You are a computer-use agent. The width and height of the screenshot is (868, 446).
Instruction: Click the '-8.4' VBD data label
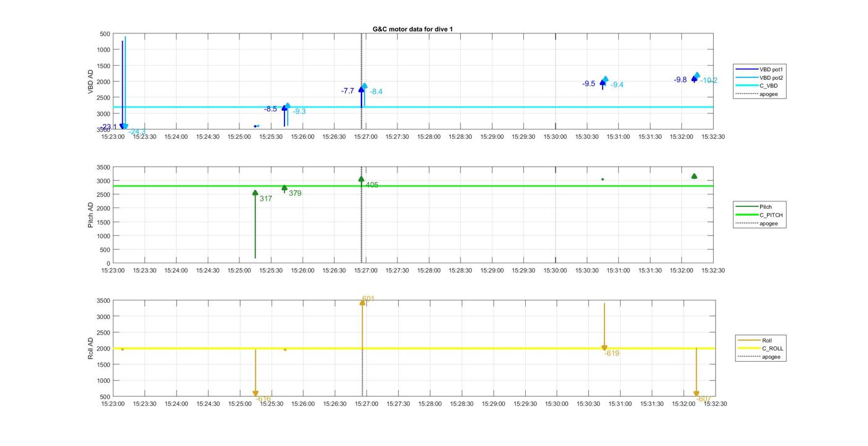click(x=376, y=92)
